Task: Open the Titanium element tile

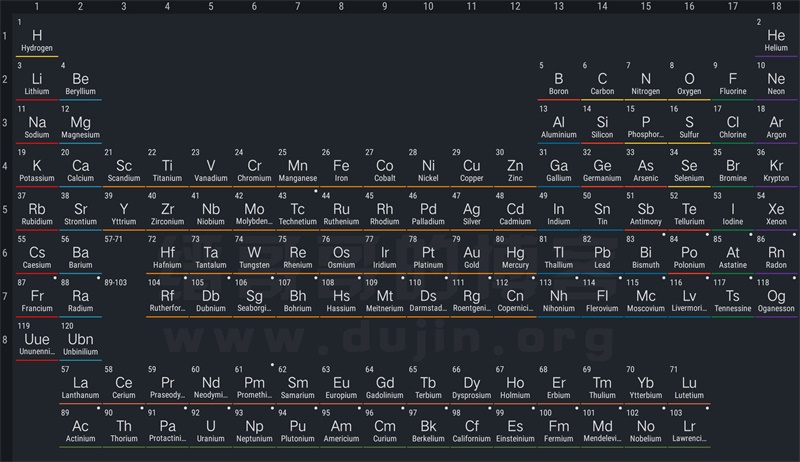Action: 167,166
